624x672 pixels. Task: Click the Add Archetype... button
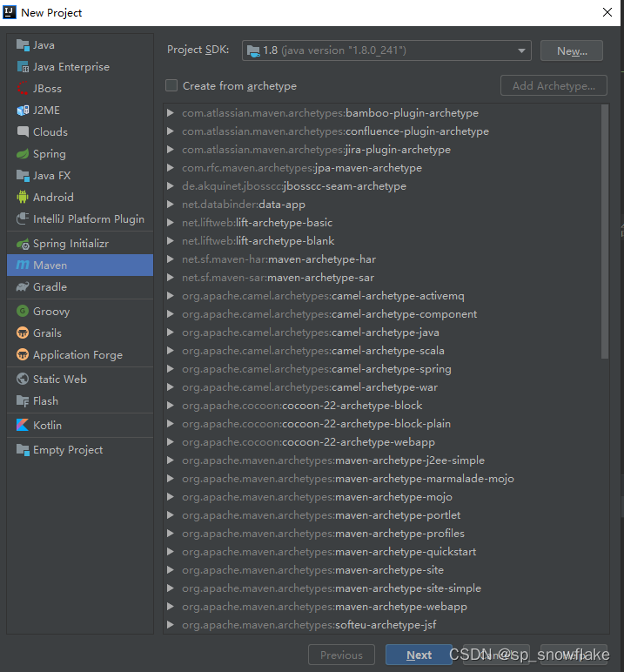pos(554,85)
